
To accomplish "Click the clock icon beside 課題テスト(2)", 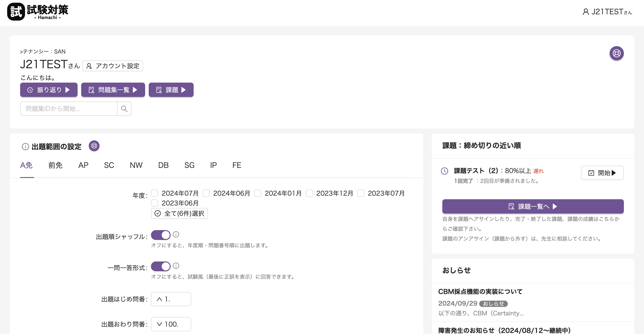I will pyautogui.click(x=444, y=171).
